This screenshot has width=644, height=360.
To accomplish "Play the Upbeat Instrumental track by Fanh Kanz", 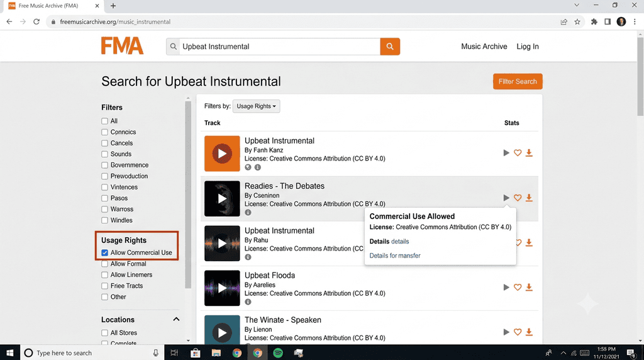I will pyautogui.click(x=506, y=153).
